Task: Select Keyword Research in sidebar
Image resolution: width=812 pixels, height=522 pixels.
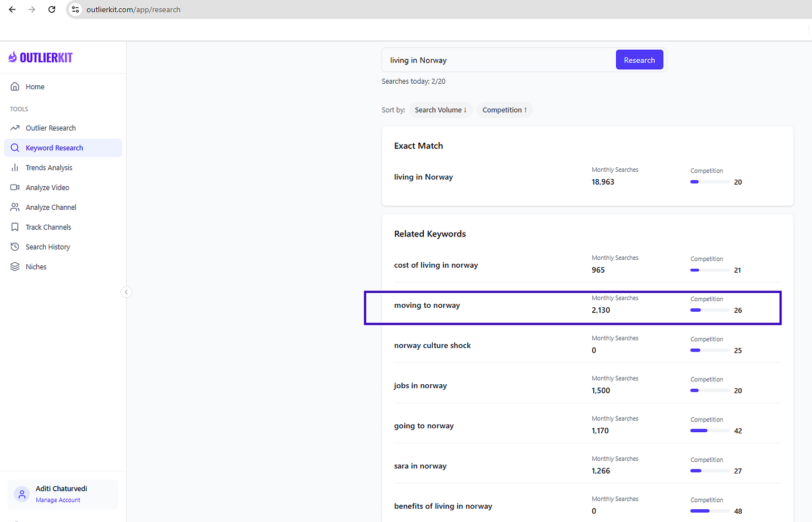Action: (x=63, y=148)
